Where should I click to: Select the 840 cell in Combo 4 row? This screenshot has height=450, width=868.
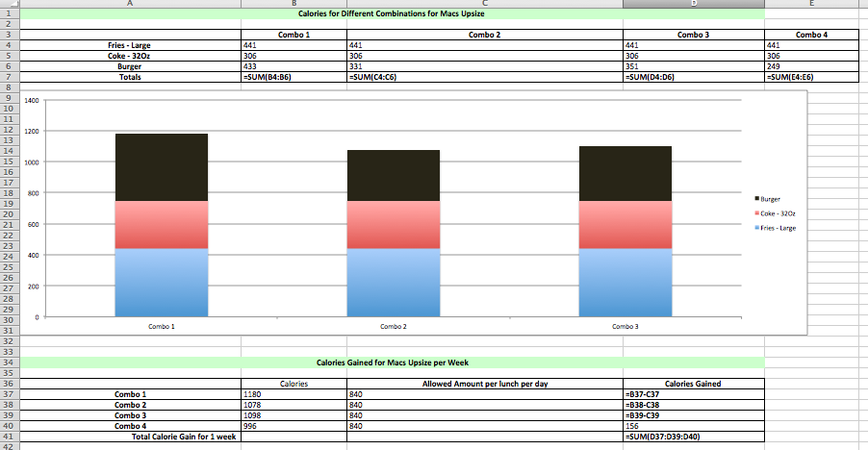485,426
